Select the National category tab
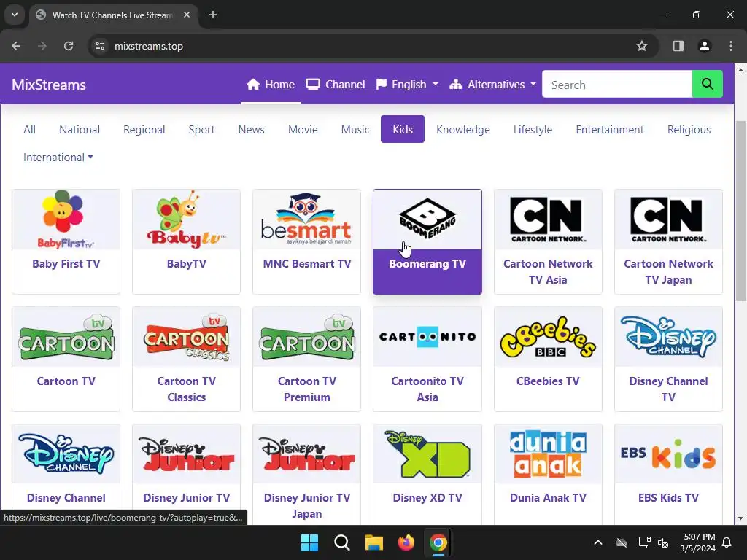Viewport: 747px width, 560px height. click(x=80, y=130)
